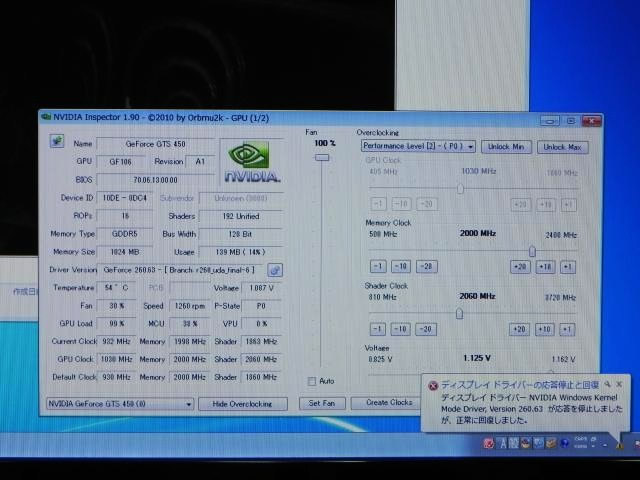Increase Memory Clock by 20 with +20 button
Image resolution: width=640 pixels, height=480 pixels.
point(520,267)
